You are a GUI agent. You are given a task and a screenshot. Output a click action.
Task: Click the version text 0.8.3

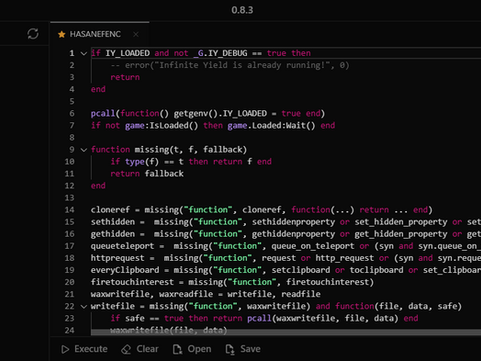[x=242, y=10]
